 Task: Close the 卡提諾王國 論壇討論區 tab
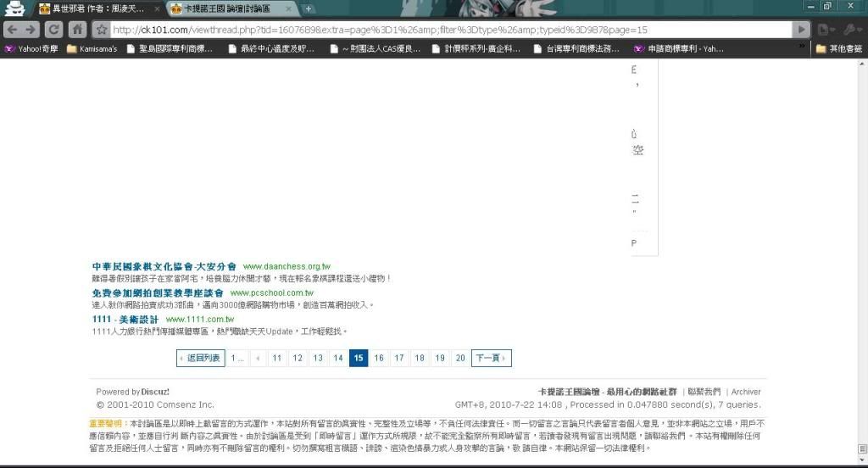[x=288, y=8]
